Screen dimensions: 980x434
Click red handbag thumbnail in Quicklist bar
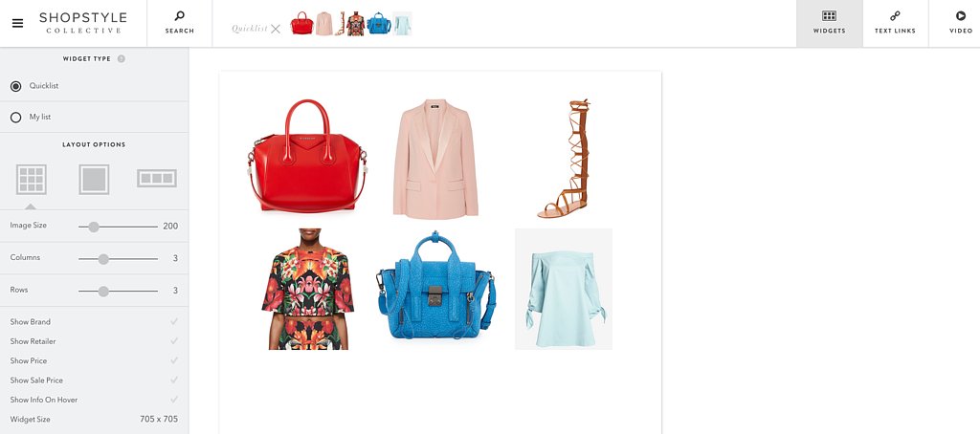(x=301, y=23)
